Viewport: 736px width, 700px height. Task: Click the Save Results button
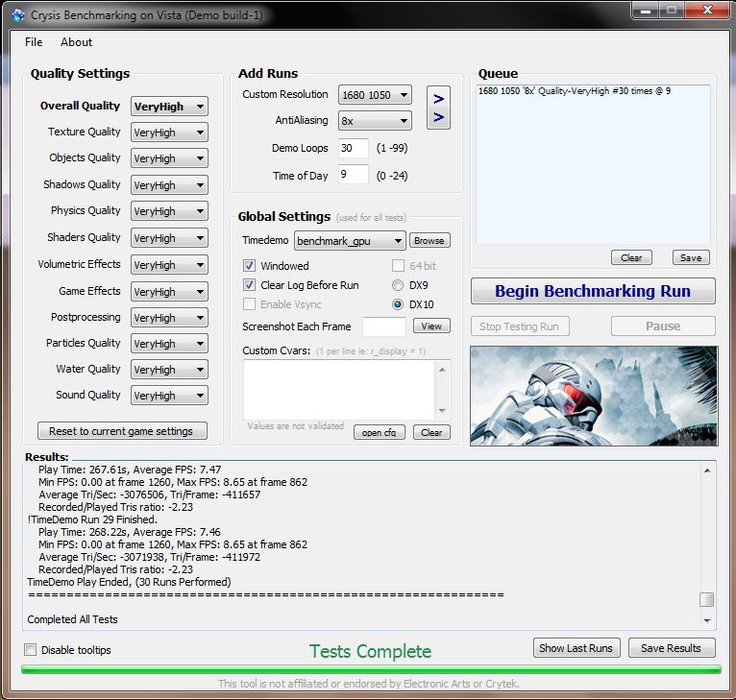point(672,648)
